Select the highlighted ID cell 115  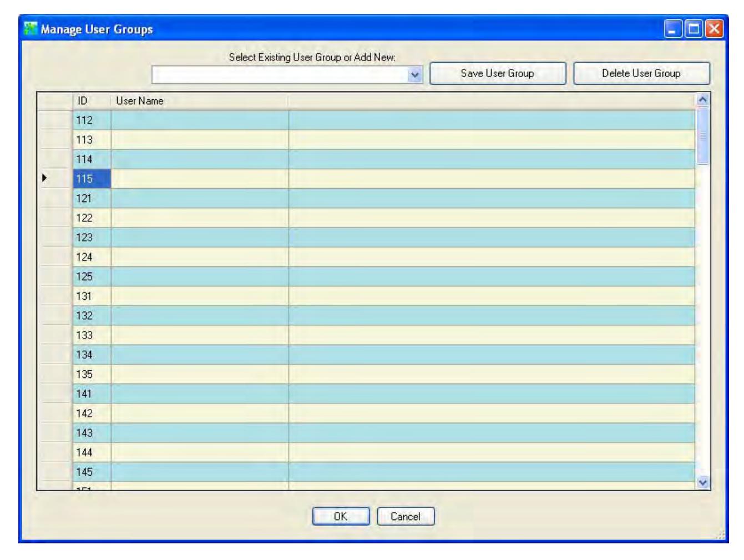point(92,179)
